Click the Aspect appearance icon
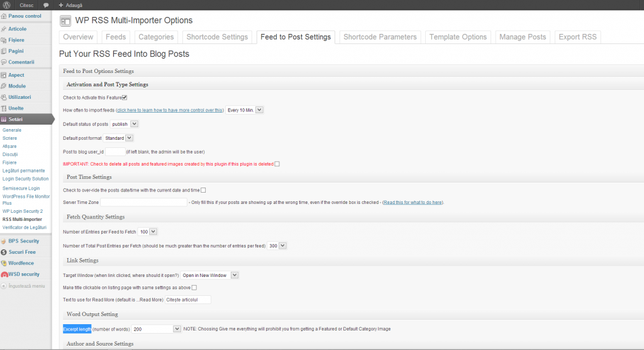644x350 pixels. 4,75
